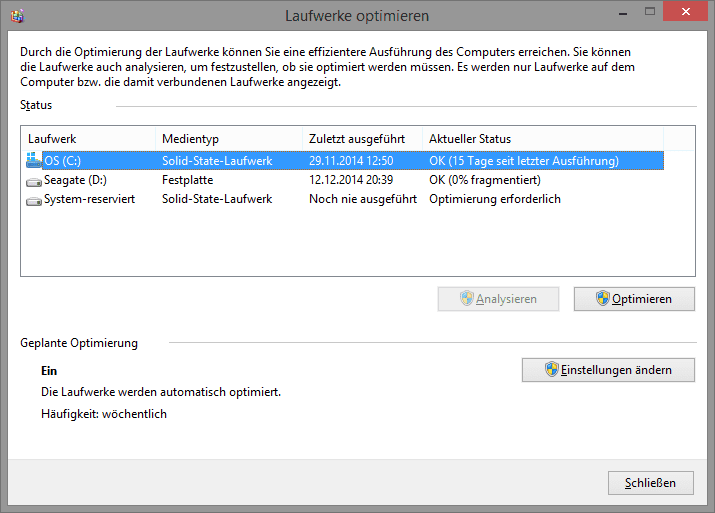Image resolution: width=715 pixels, height=513 pixels.
Task: Click shield icon on Optimieren button
Action: 602,299
